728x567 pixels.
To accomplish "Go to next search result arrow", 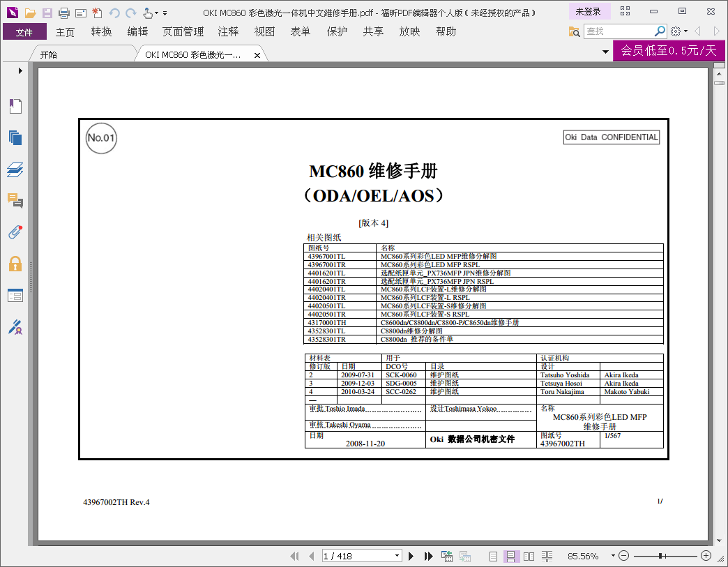I will [716, 31].
